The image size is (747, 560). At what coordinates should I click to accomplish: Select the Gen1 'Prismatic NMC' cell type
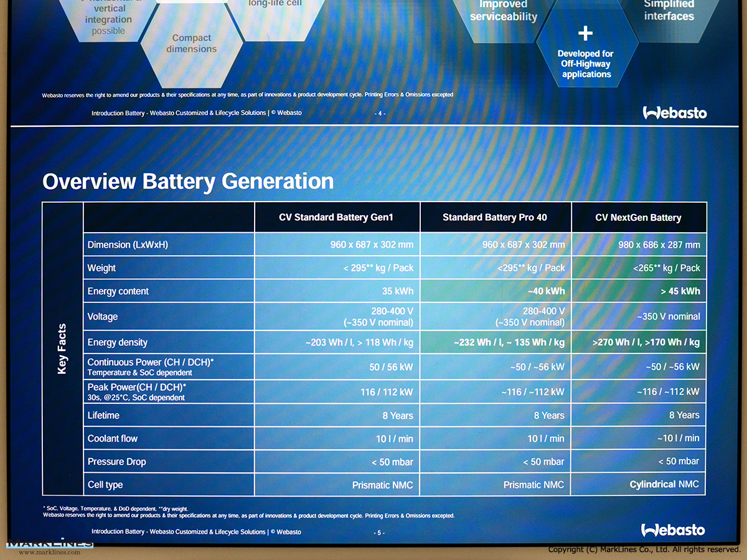(x=383, y=485)
